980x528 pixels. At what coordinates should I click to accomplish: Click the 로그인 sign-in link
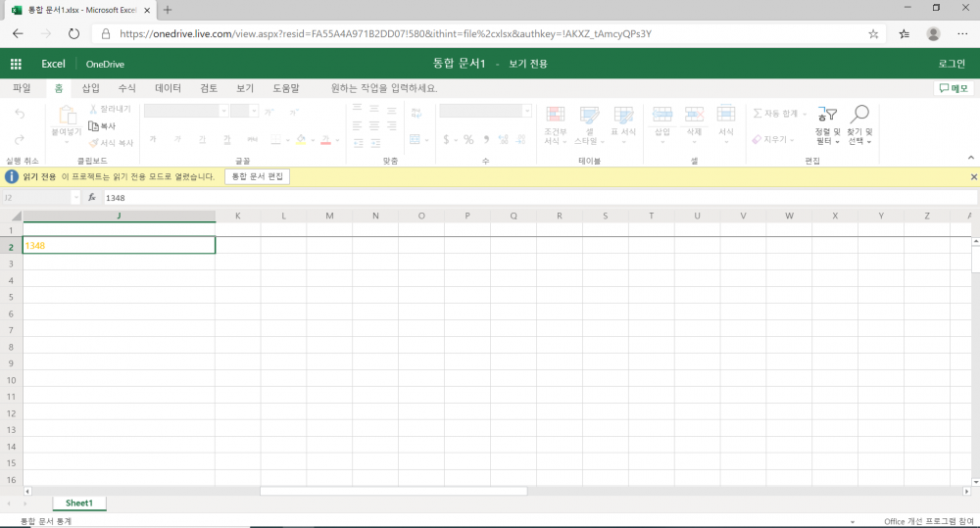[x=952, y=64]
